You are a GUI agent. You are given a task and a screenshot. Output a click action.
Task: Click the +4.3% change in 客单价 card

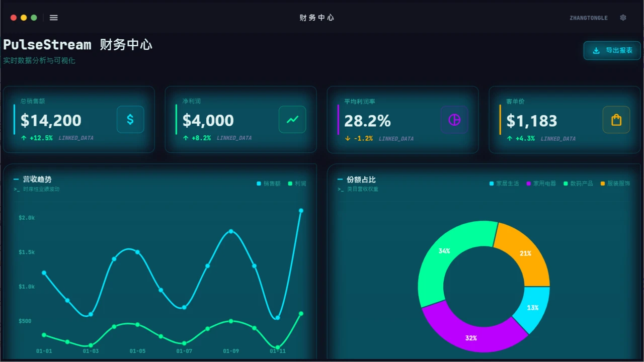point(525,138)
